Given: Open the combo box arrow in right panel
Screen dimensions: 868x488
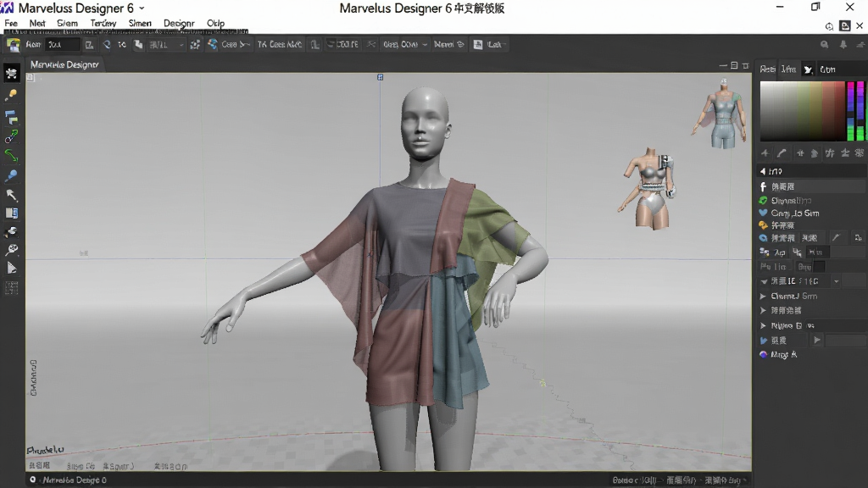Looking at the screenshot, I should pos(836,281).
